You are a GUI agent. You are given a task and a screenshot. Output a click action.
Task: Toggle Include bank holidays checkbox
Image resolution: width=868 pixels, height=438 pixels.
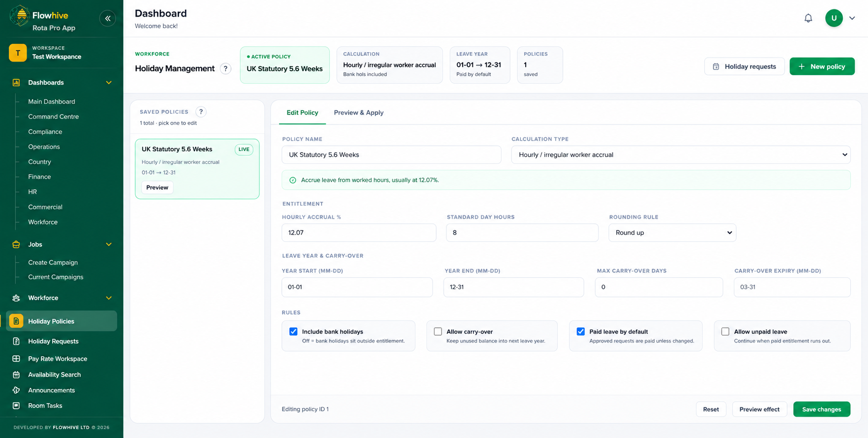[x=293, y=331]
